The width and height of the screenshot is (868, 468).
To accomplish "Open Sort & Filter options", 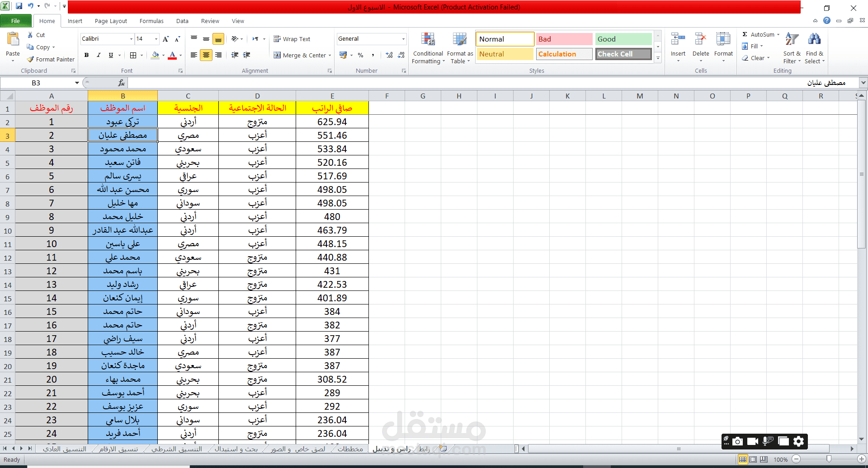I will point(792,48).
